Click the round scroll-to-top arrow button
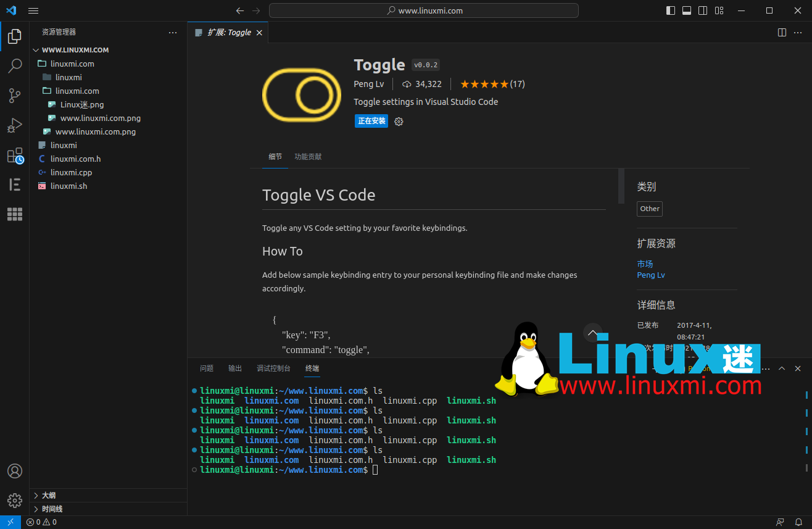The image size is (812, 529). pos(592,333)
